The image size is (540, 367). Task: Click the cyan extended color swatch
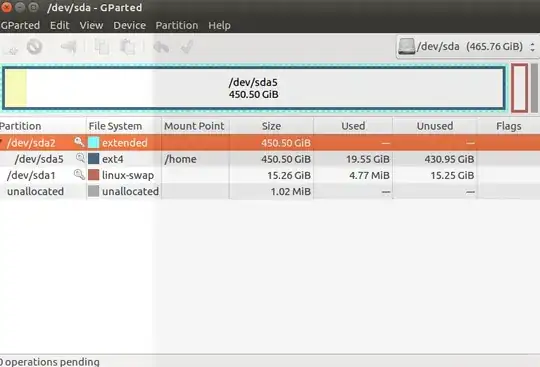point(93,143)
